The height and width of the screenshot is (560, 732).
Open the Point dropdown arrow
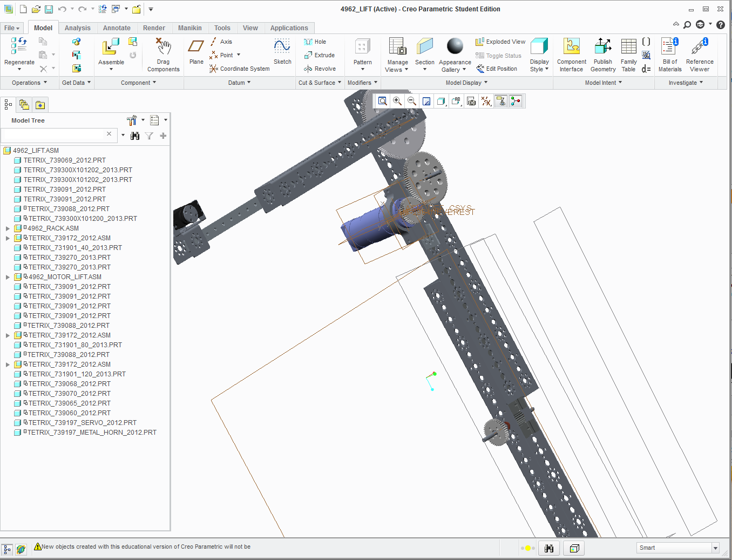point(239,55)
